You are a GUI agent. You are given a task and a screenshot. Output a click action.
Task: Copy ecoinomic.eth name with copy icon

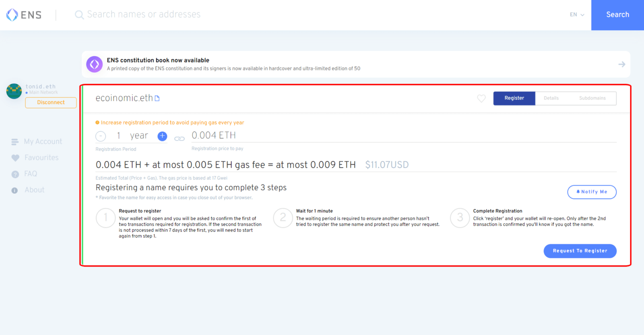click(x=157, y=98)
